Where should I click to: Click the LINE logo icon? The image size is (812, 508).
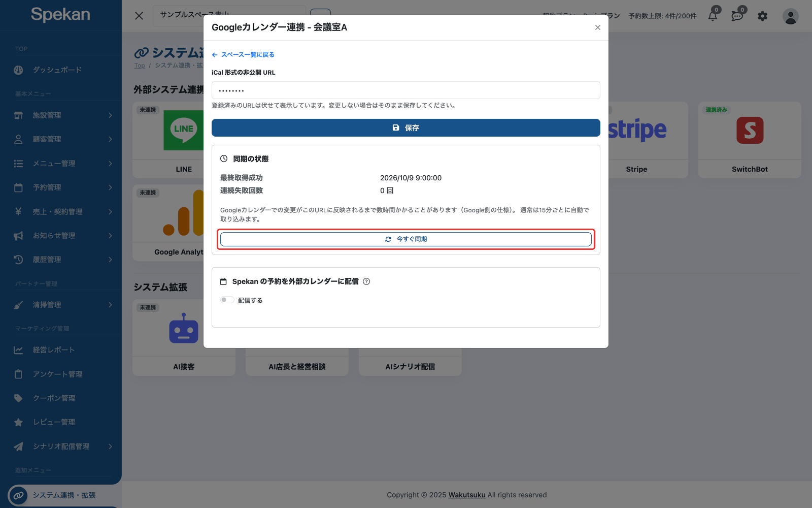[183, 130]
